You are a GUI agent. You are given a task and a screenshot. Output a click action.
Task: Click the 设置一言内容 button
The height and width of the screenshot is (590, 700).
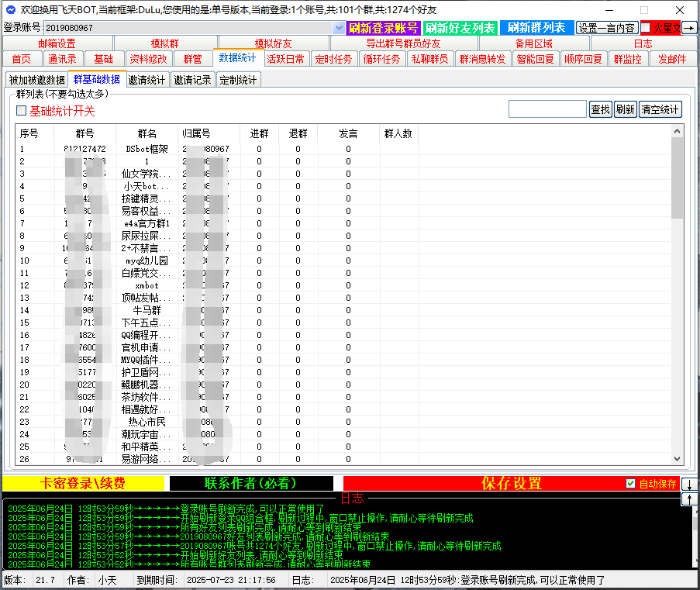[607, 28]
